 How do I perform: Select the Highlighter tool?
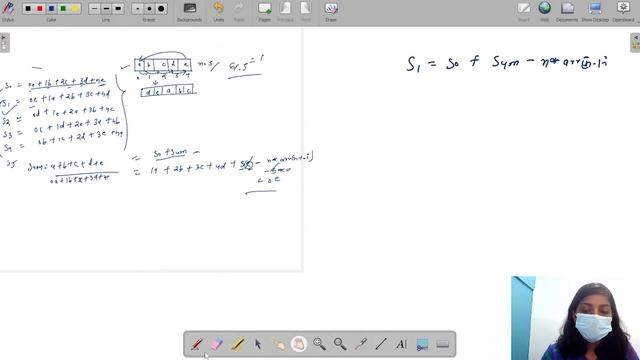click(238, 344)
